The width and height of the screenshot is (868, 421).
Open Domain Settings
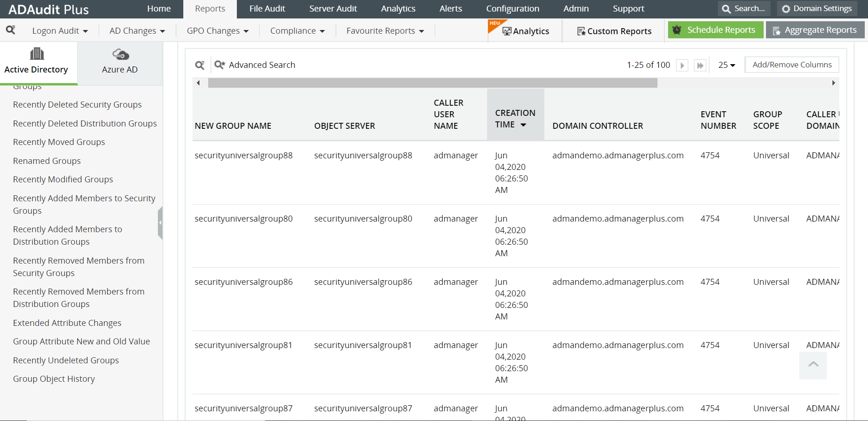817,9
